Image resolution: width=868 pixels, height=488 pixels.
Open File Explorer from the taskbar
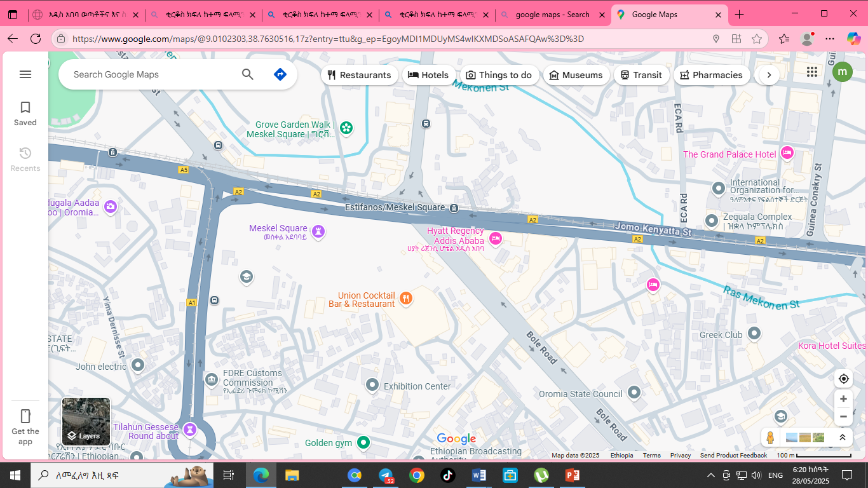coord(292,475)
